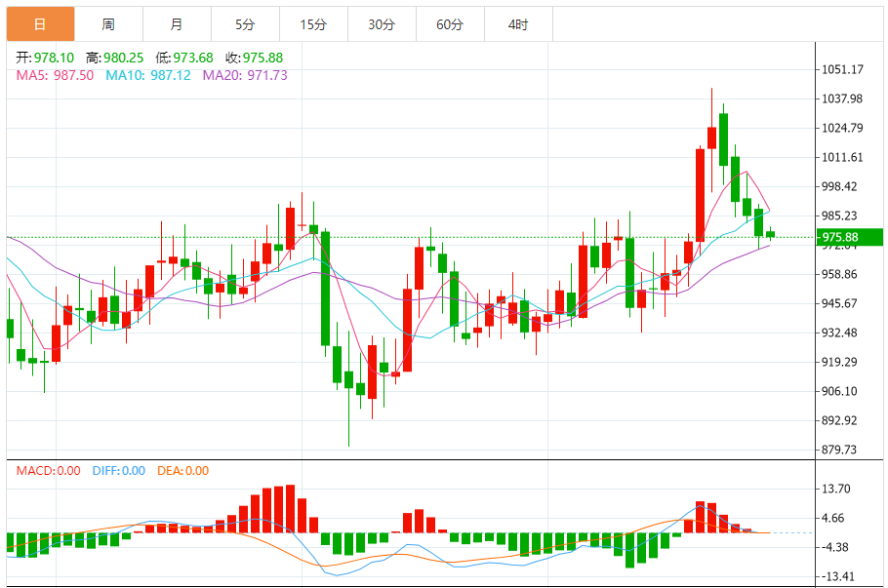The width and height of the screenshot is (888, 588).
Task: Click the 998.42 price axis label
Action: (x=840, y=187)
